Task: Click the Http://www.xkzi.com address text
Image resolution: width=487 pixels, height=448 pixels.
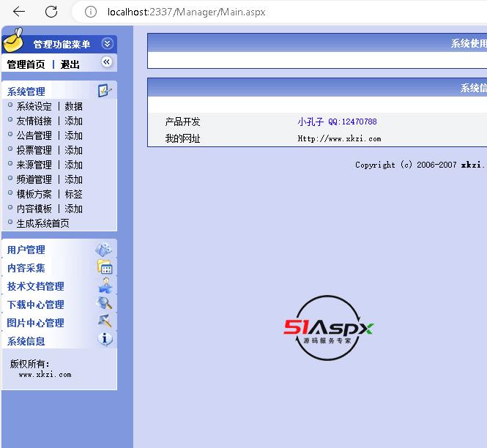Action: pos(340,138)
